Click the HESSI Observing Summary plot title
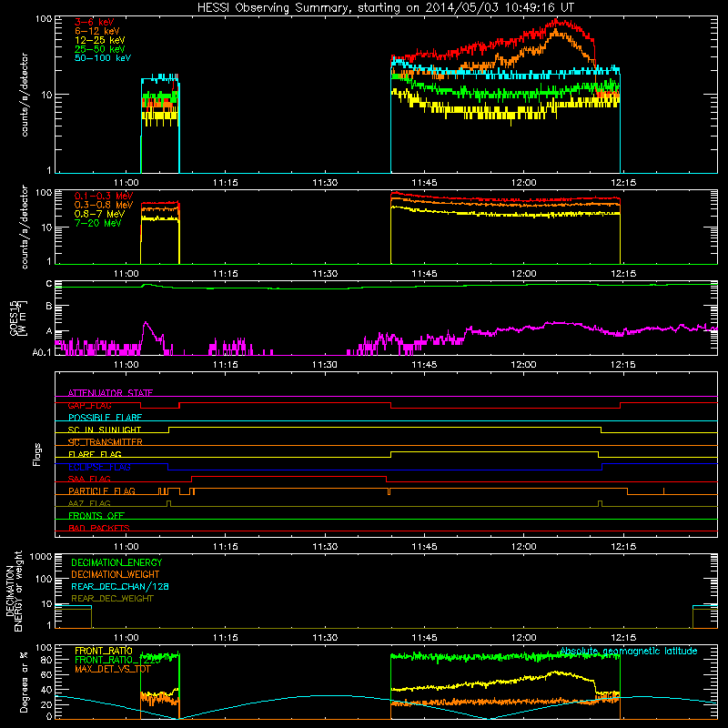The width and height of the screenshot is (728, 728). 385,7
